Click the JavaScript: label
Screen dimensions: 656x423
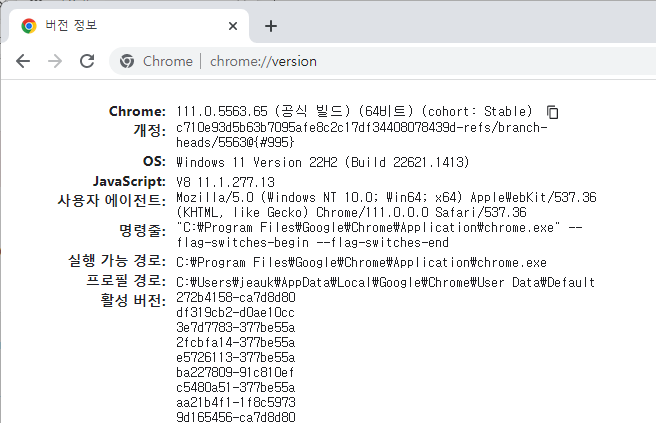129,182
